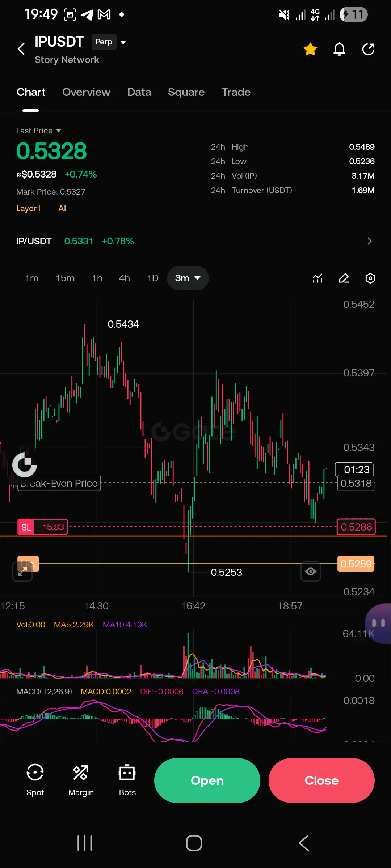Open the purple floating assistant bubble

[x=378, y=623]
